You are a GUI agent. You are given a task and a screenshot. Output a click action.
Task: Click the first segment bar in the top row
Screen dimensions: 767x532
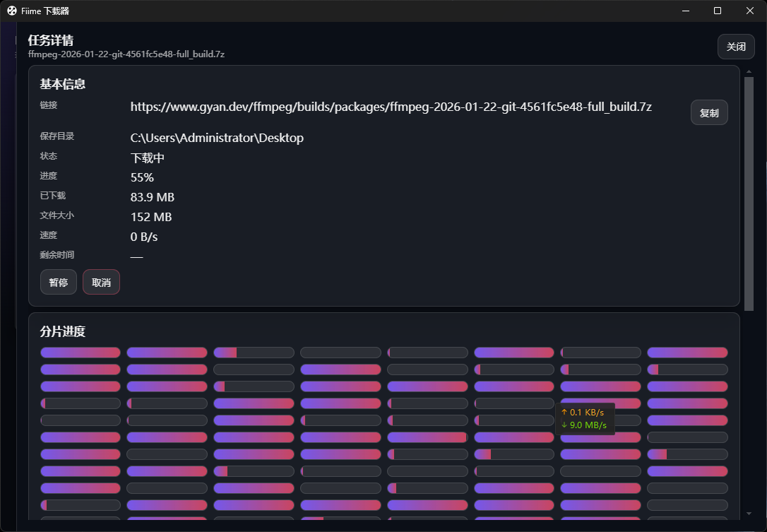[80, 353]
